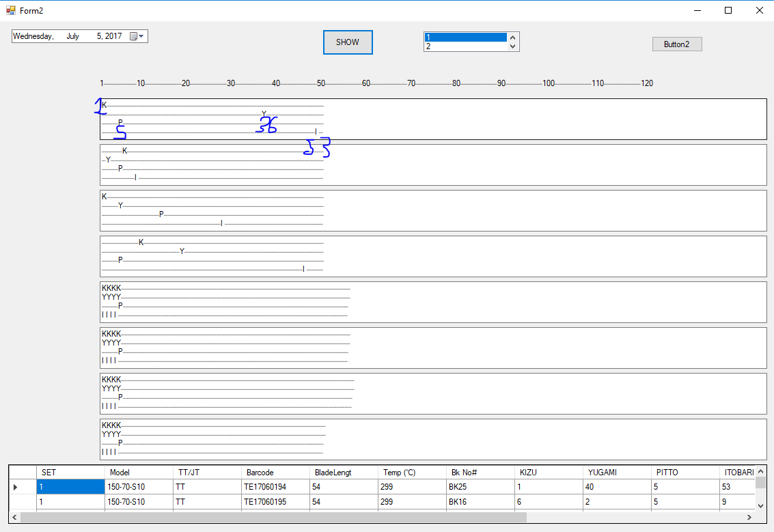Select the KIZU cell with value 6

(549, 502)
